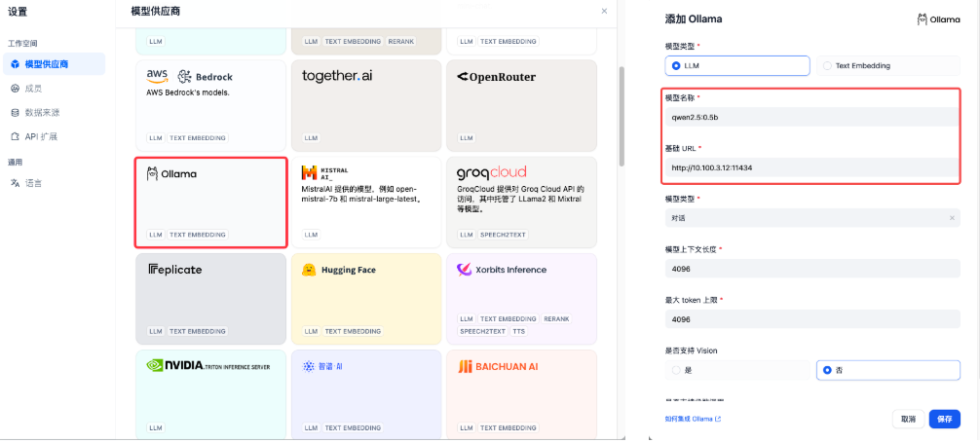Viewport: 980px width, 443px height.
Task: Close the 模型供应商 settings panel
Action: tap(604, 12)
